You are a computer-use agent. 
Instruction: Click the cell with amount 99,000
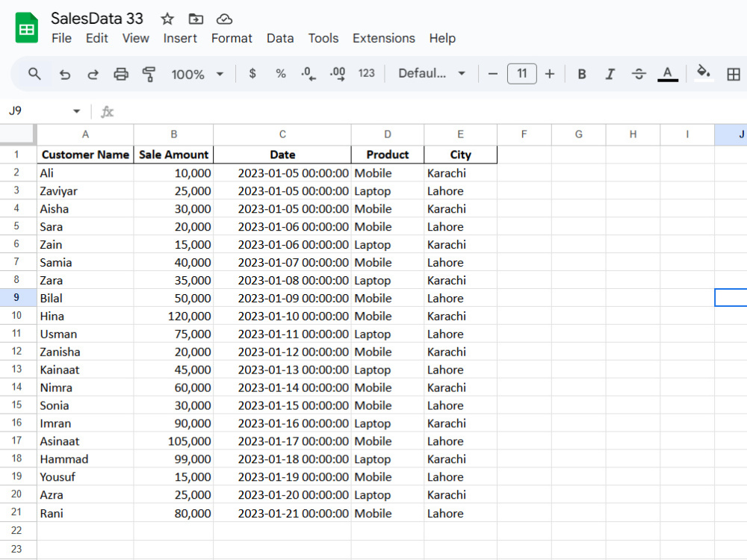[173, 459]
